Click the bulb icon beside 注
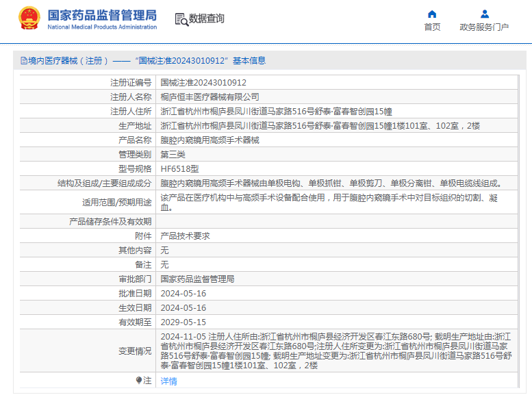This screenshot has height=395, width=532. click(x=139, y=380)
